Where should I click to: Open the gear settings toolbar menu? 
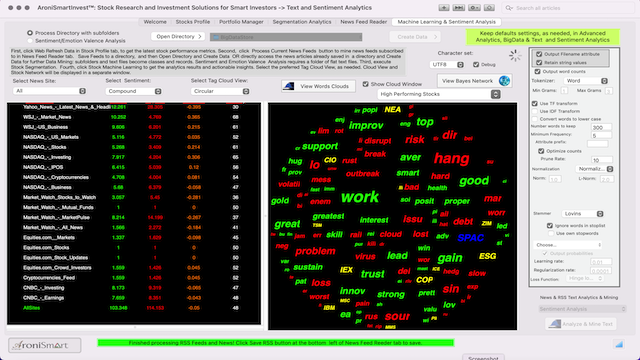pos(474,8)
